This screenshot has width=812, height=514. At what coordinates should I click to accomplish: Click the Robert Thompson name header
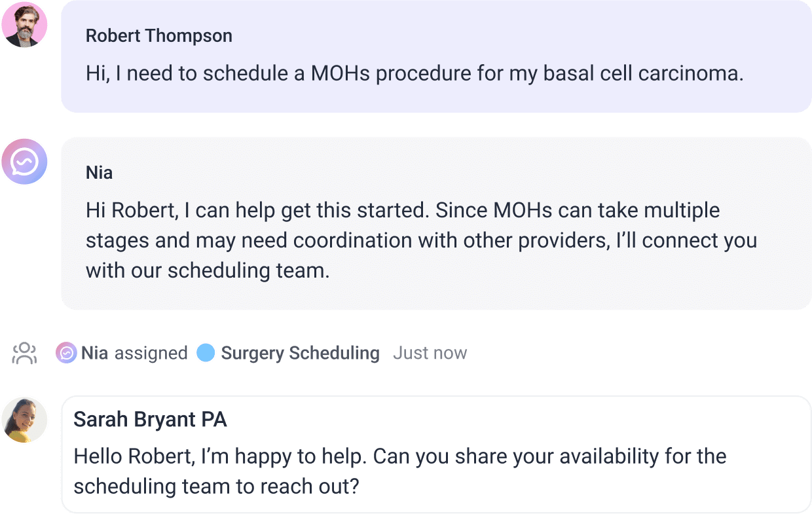pos(159,36)
